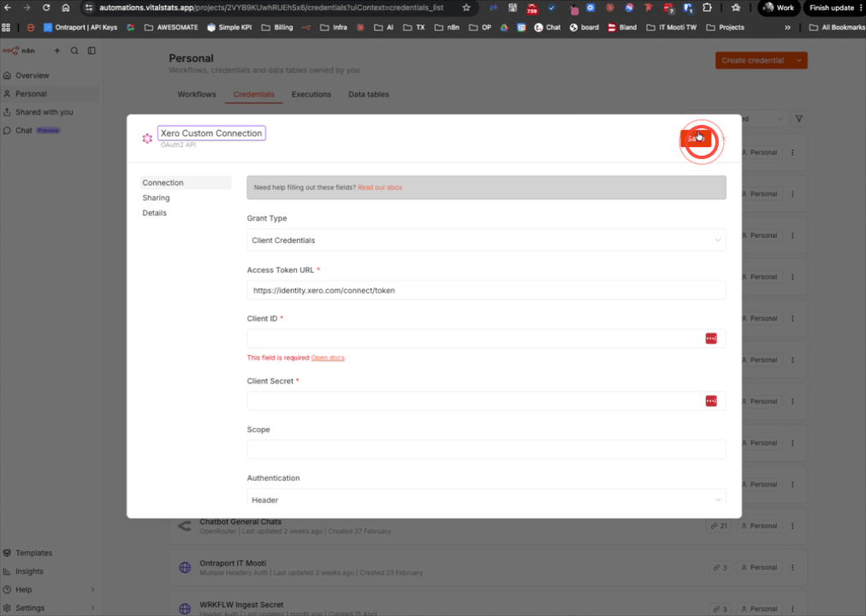866x616 pixels.
Task: Open Templates in the sidebar
Action: coord(33,553)
